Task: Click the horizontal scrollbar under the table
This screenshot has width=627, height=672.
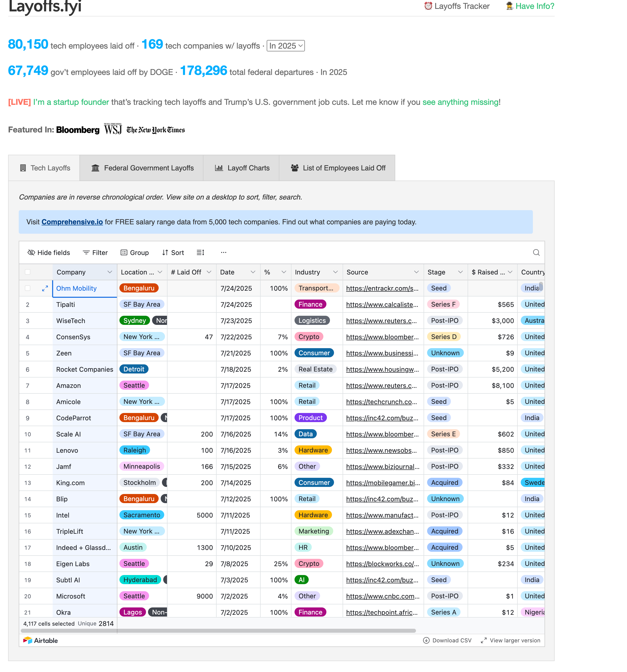Action: coord(218,630)
